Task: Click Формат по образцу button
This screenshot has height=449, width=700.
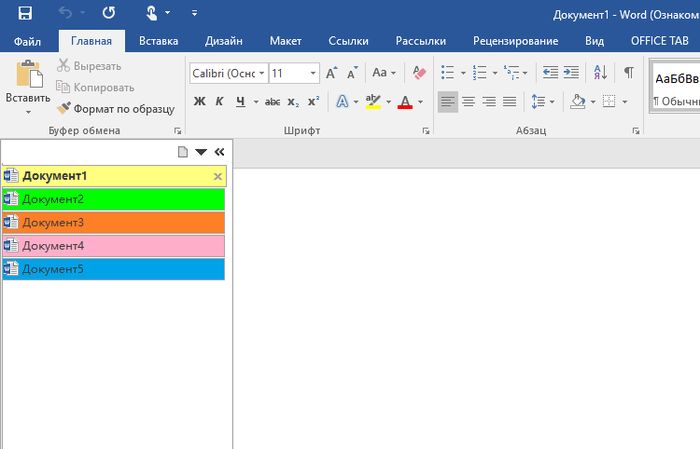Action: (116, 108)
